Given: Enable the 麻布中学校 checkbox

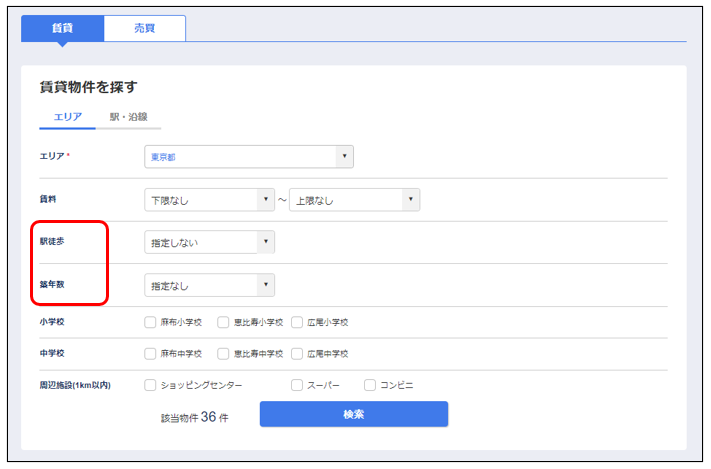Looking at the screenshot, I should coord(151,354).
